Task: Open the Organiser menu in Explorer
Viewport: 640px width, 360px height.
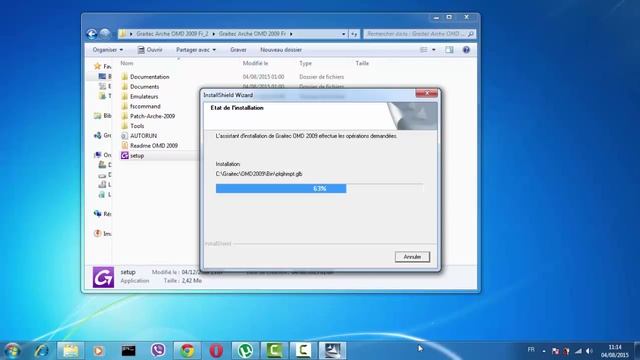Action: [108, 50]
